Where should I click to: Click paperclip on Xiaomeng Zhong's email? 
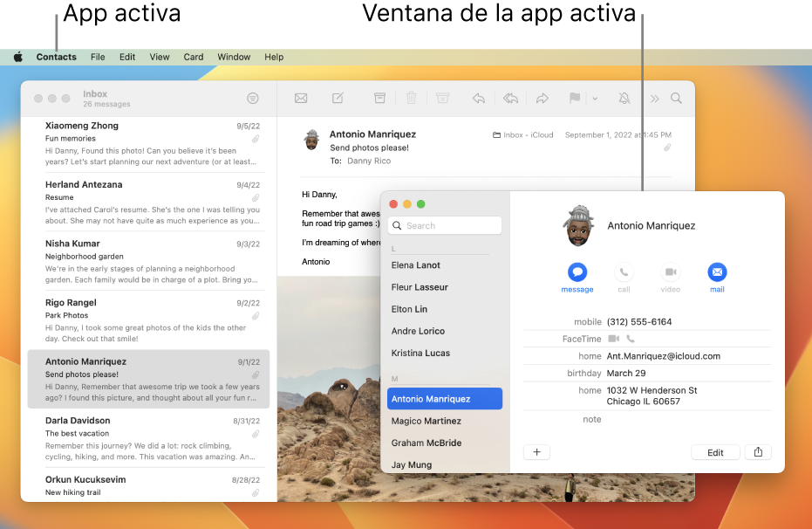pos(256,140)
